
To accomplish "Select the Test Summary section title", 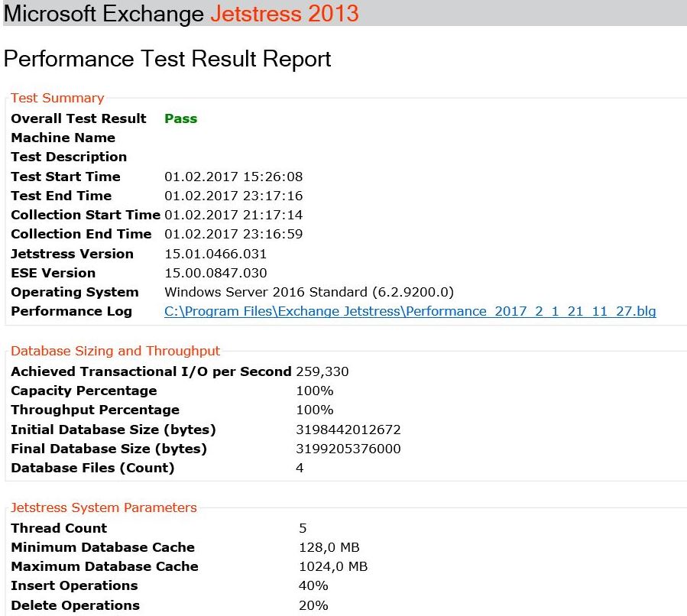I will point(57,98).
